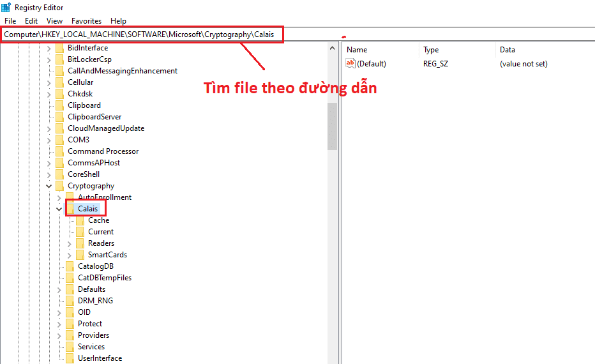Select the Current folder icon
This screenshot has width=595, height=364.
point(80,232)
